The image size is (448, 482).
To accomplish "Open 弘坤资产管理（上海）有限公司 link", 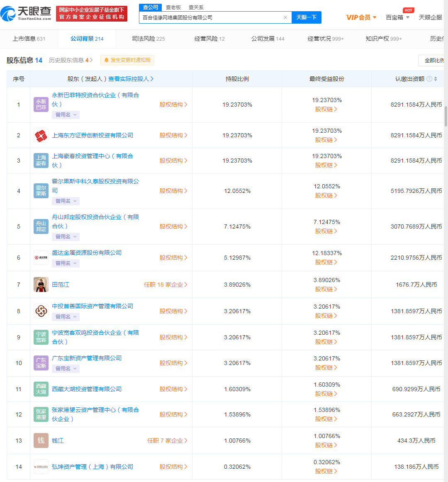I will pos(93,467).
